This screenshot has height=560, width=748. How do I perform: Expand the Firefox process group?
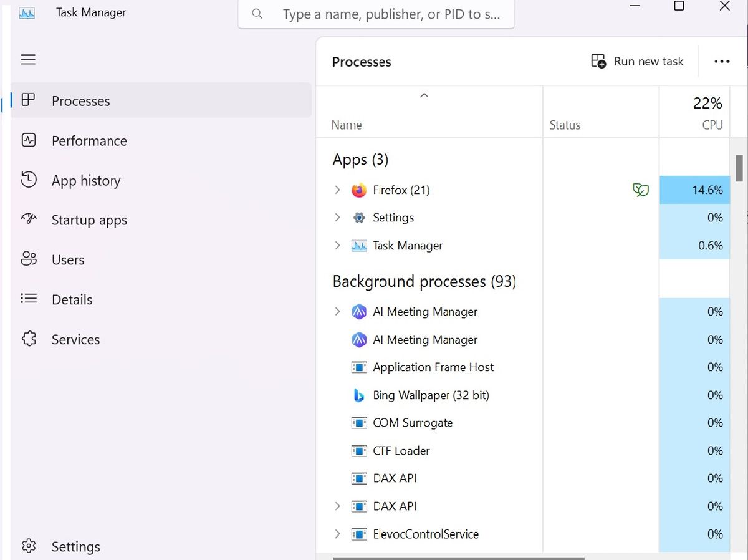tap(338, 190)
